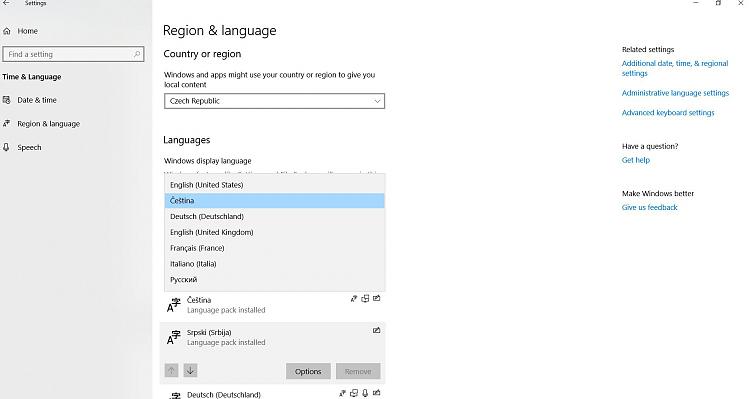Viewport: 750px width, 399px height.
Task: Click the handwriting icon on Deutsch row
Action: pos(376,393)
